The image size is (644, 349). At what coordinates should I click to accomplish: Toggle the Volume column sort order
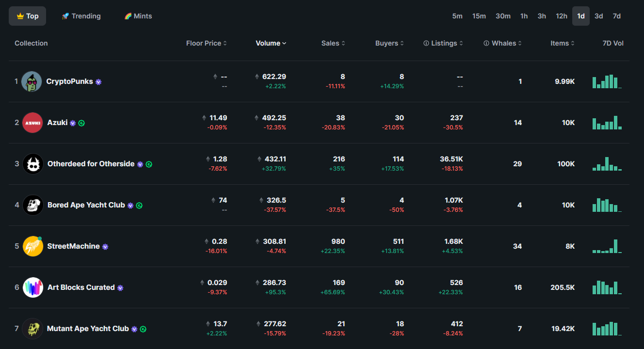click(271, 43)
